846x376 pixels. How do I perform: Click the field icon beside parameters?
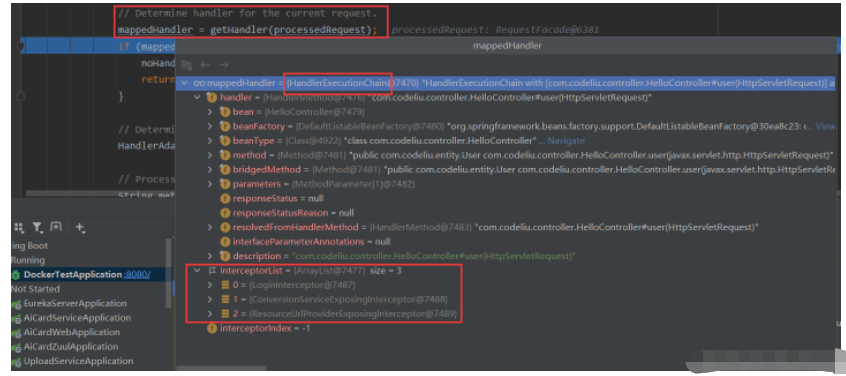(x=225, y=184)
